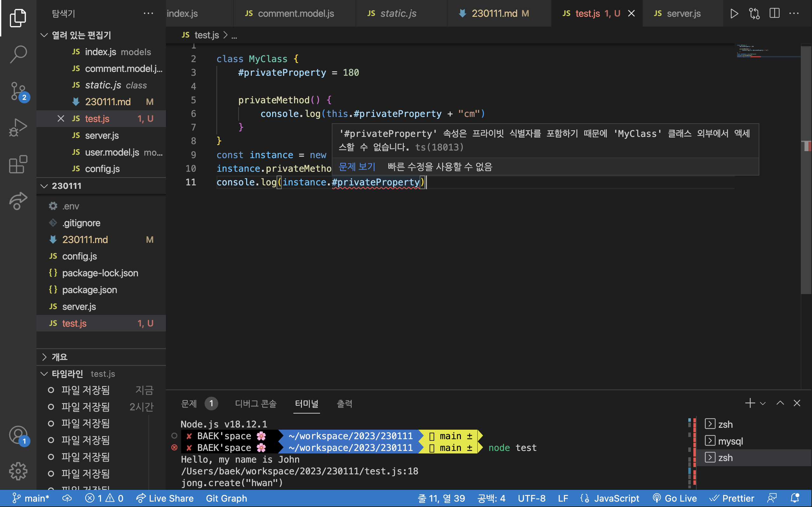Open the Extensions view
Screen dimensions: 812x507
(x=18, y=164)
